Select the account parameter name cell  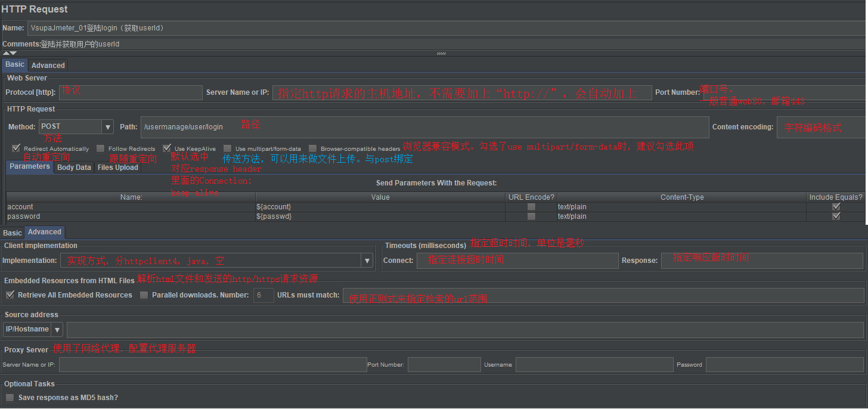click(131, 207)
